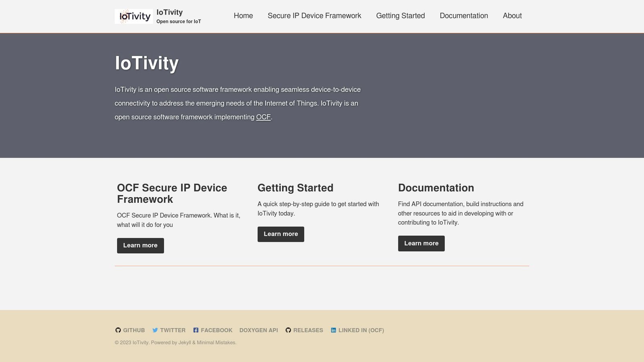Click the LINKED IN (OCF) footer text
The image size is (644, 362).
tap(361, 330)
